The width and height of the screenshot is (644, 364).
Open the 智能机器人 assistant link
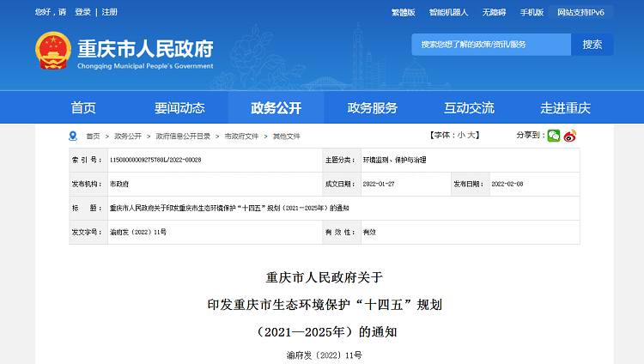tap(448, 12)
